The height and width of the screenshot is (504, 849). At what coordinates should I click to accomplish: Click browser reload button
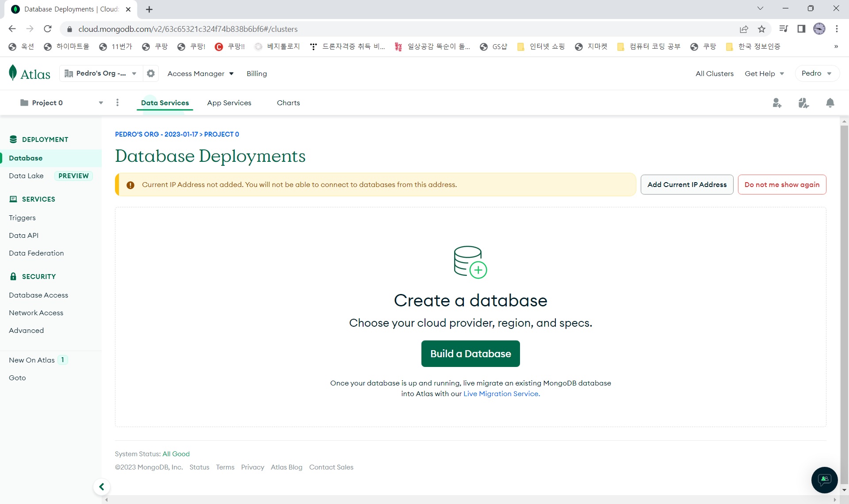tap(48, 29)
